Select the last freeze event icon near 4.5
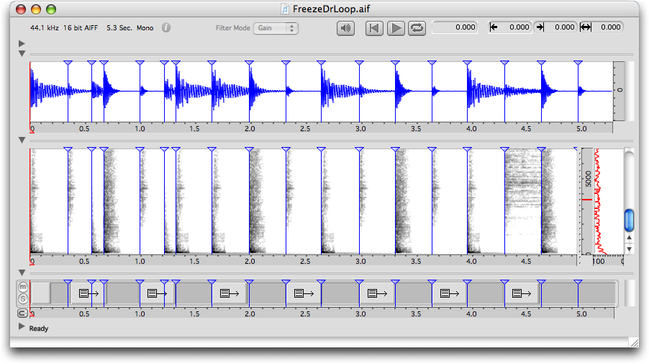This screenshot has width=649, height=364. [521, 294]
